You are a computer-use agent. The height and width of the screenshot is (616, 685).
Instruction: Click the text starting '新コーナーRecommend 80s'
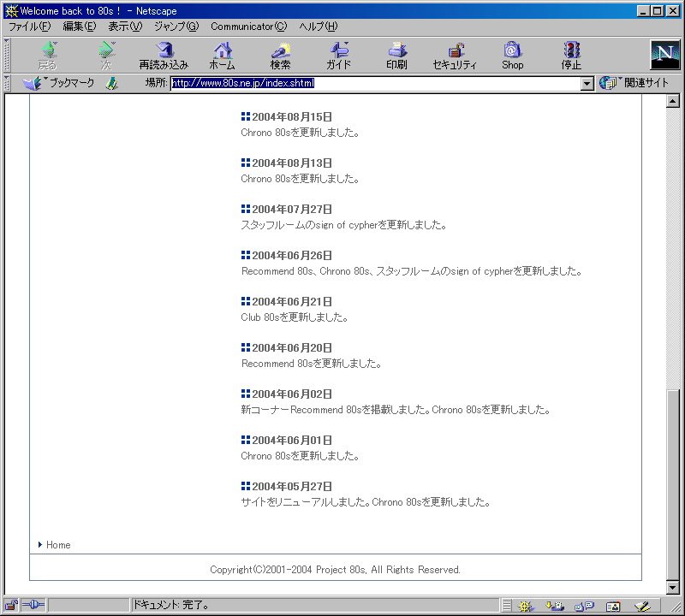point(396,410)
